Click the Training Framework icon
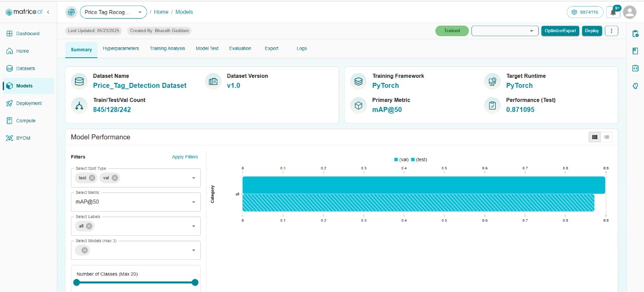Image resolution: width=644 pixels, height=292 pixels. (358, 81)
